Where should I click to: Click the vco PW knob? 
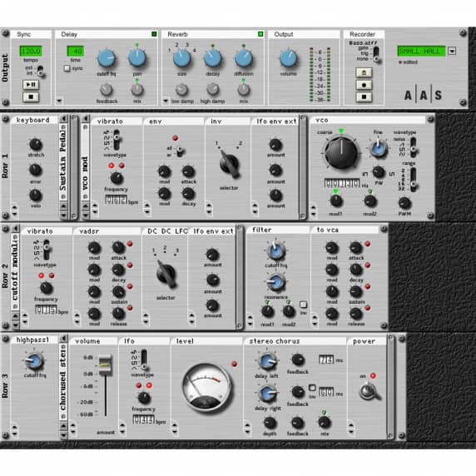click(379, 172)
